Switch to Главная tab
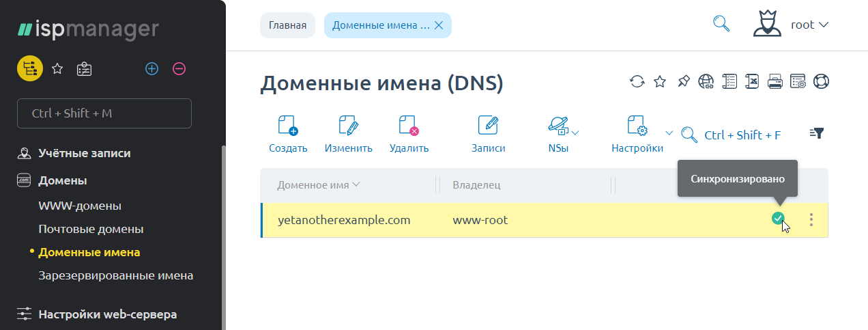This screenshot has height=330, width=868. [287, 25]
